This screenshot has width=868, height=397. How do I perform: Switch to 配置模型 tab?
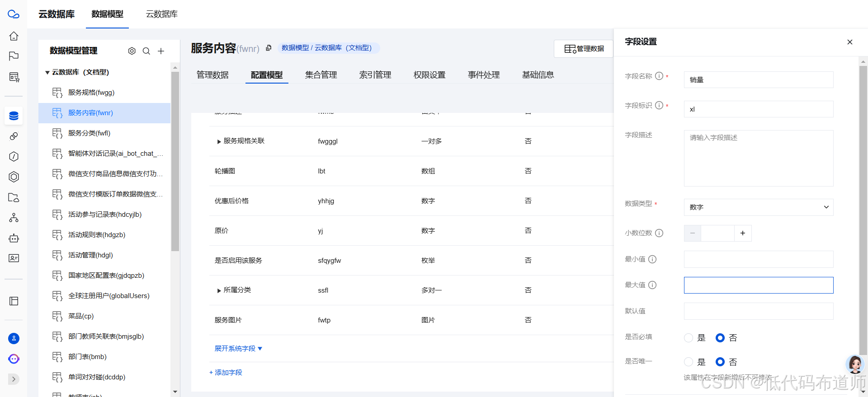267,75
